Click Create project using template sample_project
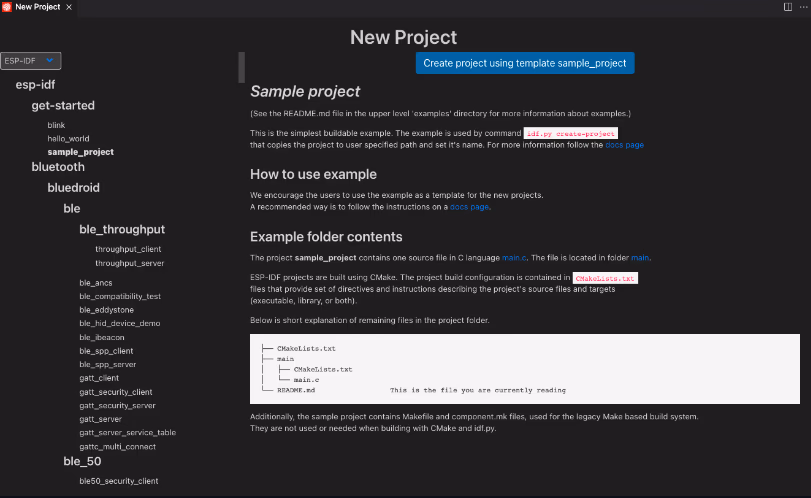 tap(524, 63)
